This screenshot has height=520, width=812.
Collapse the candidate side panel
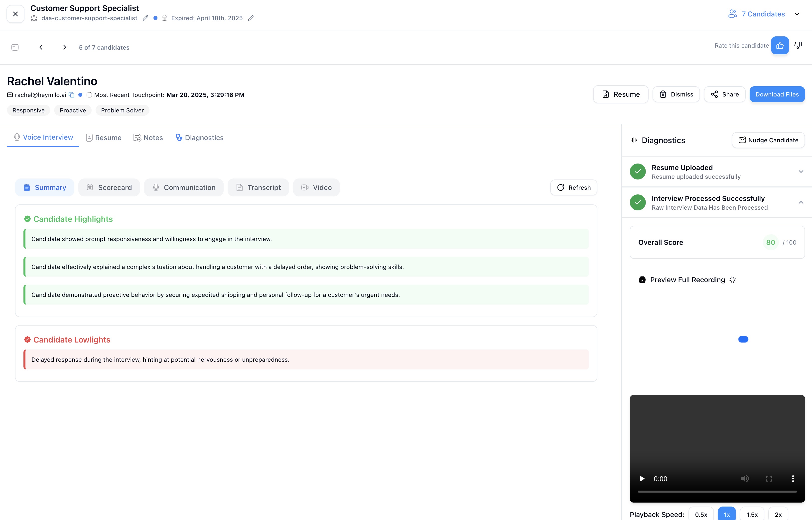pos(15,47)
